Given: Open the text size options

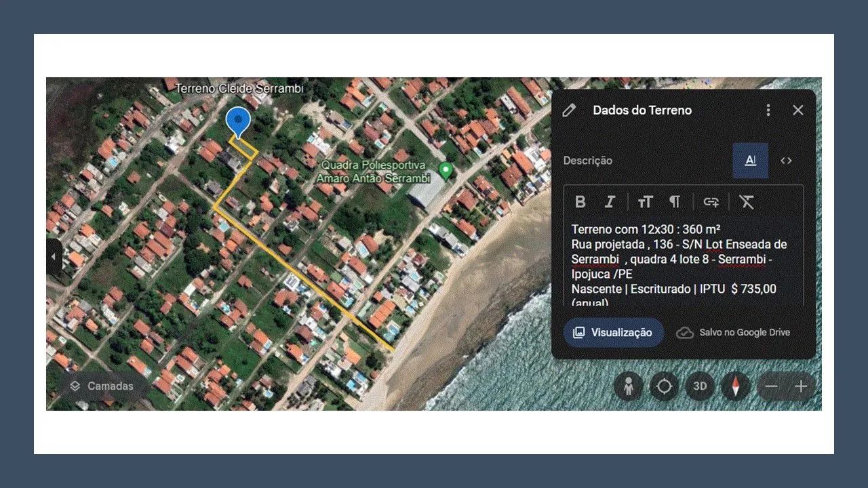Looking at the screenshot, I should tap(645, 201).
